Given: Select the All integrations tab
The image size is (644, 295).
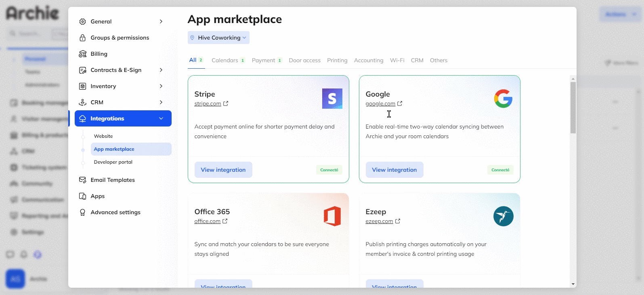Looking at the screenshot, I should [196, 60].
